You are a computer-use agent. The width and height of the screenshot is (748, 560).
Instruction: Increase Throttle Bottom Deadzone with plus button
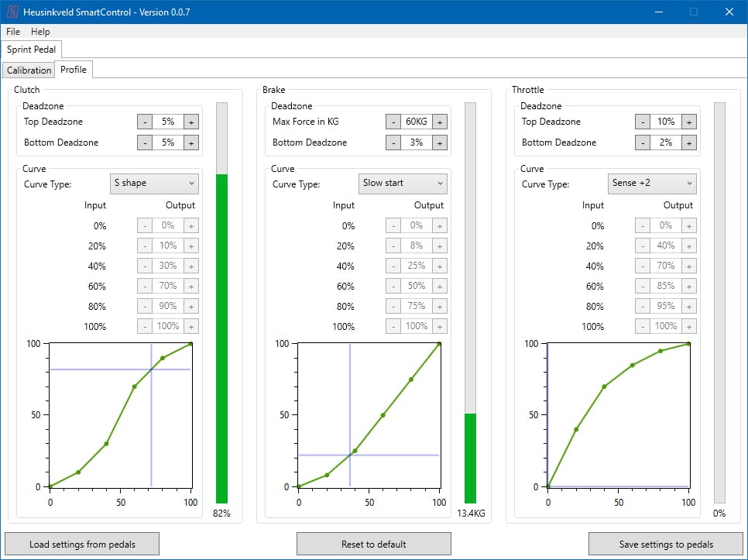click(x=688, y=143)
